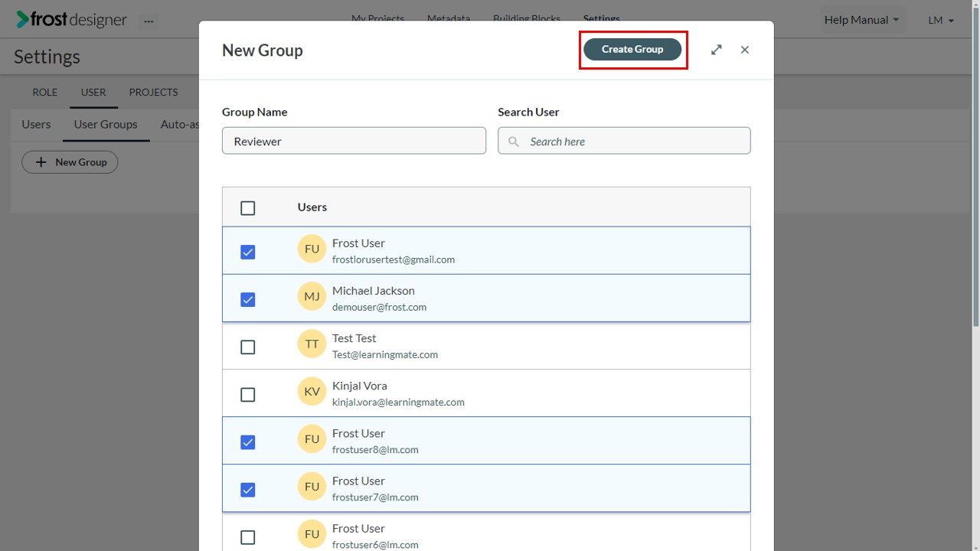The height and width of the screenshot is (551, 980).
Task: Click the FU avatar for frostuser7@lm.com
Action: (312, 486)
